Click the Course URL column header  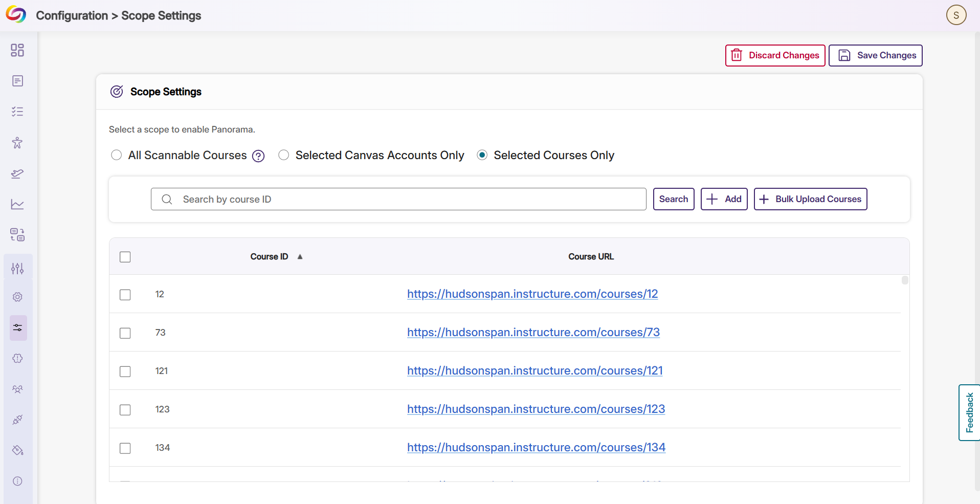pyautogui.click(x=591, y=256)
